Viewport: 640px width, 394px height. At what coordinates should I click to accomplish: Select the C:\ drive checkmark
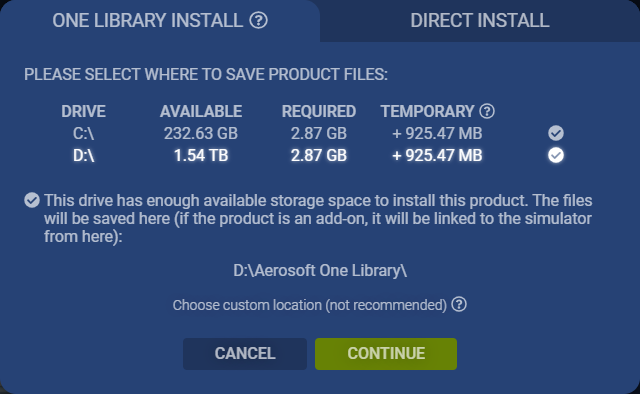(x=556, y=133)
